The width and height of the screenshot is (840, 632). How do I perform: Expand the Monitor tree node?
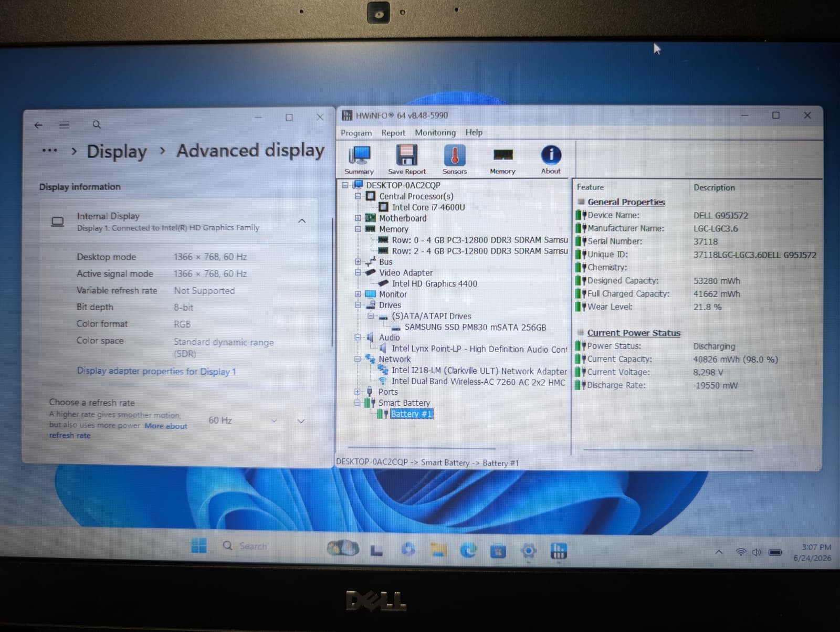click(358, 294)
